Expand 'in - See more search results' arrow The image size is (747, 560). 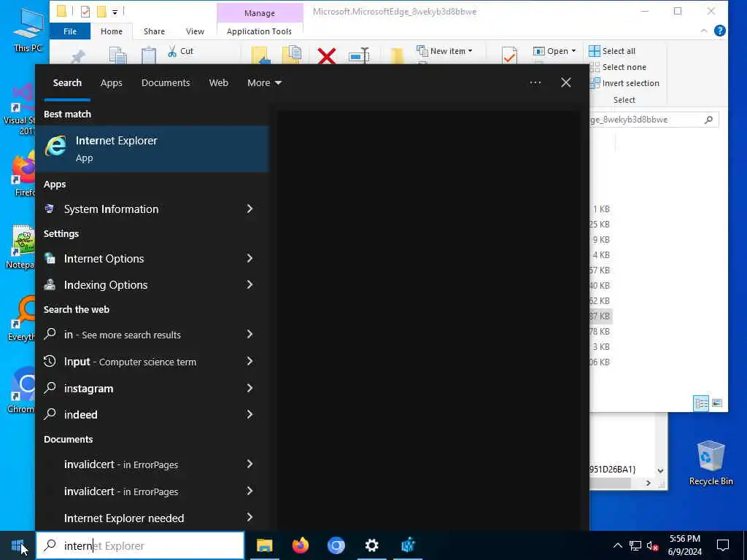point(249,334)
